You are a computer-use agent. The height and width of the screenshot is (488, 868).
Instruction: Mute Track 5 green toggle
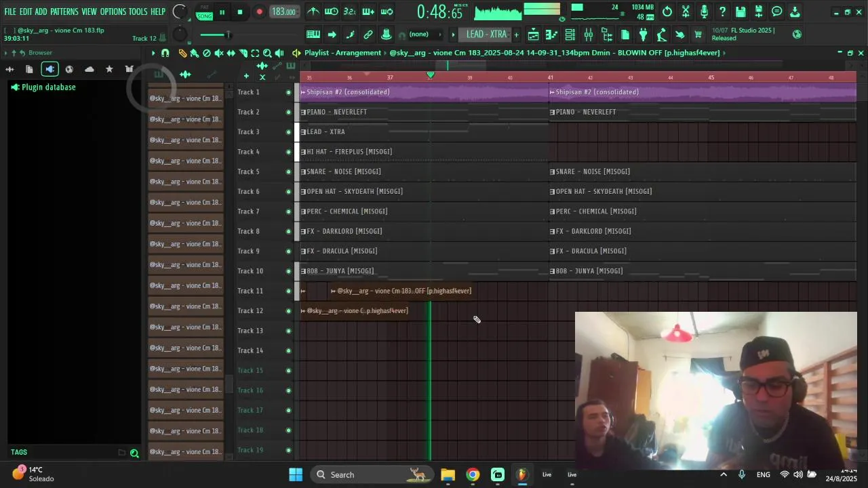288,171
